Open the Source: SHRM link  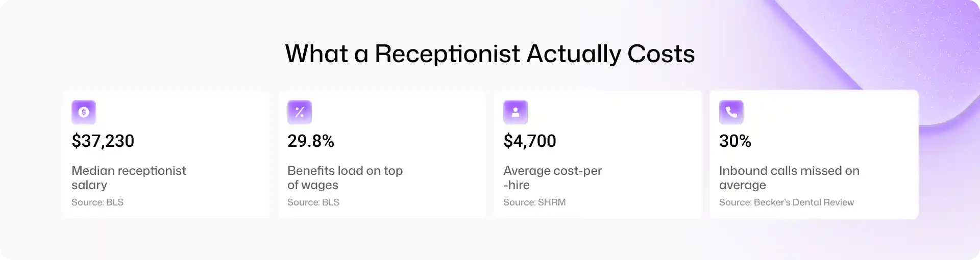click(534, 202)
